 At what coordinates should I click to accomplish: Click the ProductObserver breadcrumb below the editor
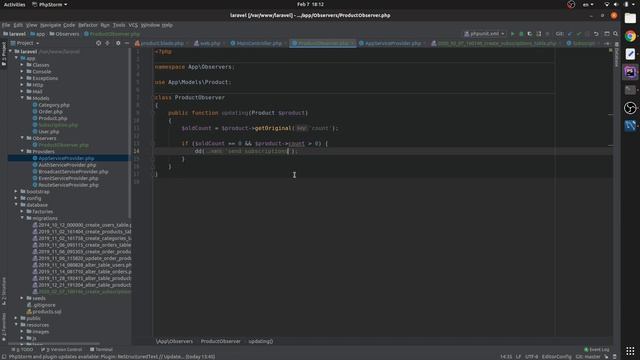tap(220, 341)
